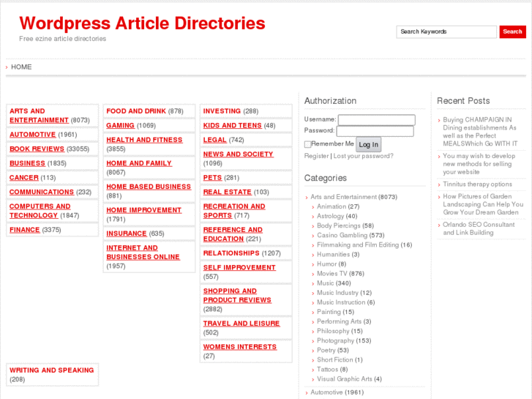Open the Wordpress Article Directories site title
This screenshot has height=399, width=532.
click(142, 23)
